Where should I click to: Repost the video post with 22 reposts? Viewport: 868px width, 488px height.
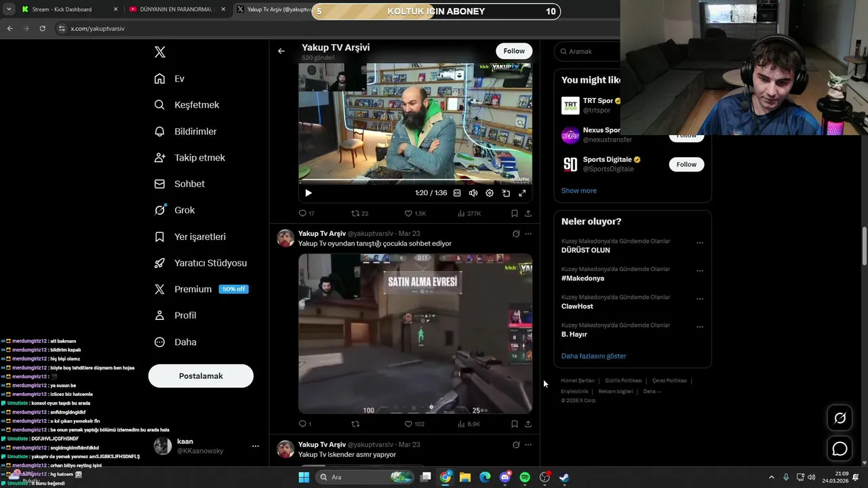pos(355,213)
